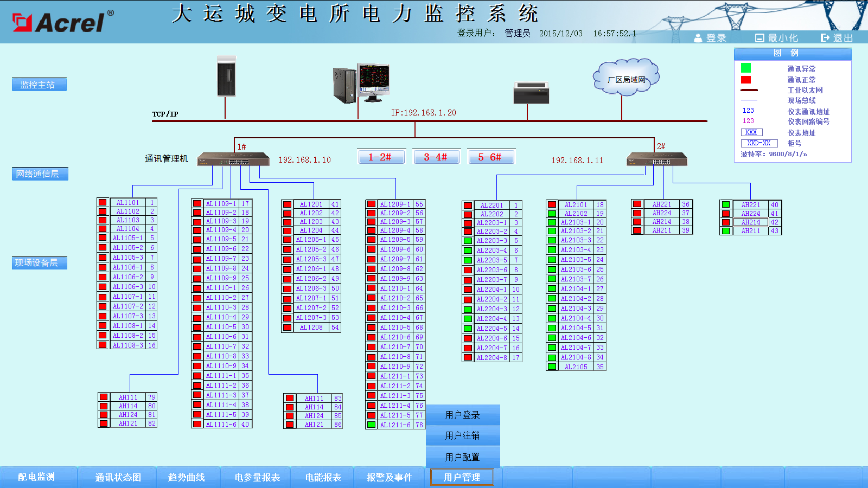Viewport: 868px width, 488px height.
Task: Click the status indicator beside AL1101
Action: (103, 203)
